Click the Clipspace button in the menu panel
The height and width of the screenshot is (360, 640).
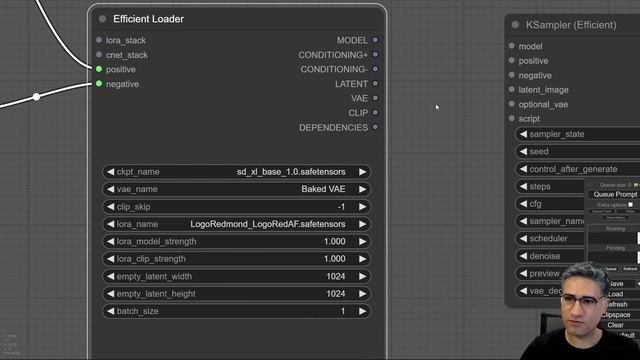point(616,315)
